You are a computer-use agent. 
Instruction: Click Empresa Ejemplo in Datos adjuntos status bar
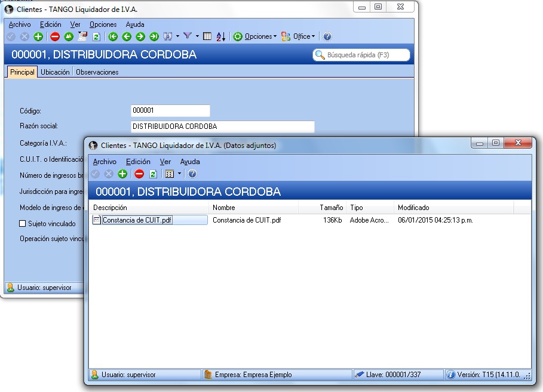pyautogui.click(x=277, y=375)
